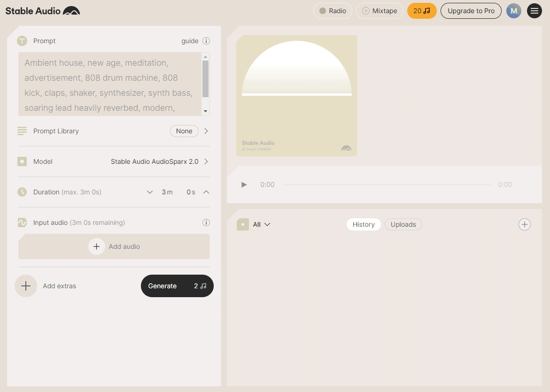
Task: Click the circled plus icon in history panel
Action: click(x=524, y=224)
